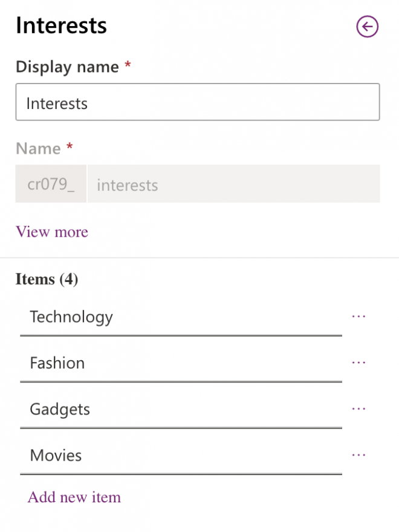399x532 pixels.
Task: Open more options for Fashion item
Action: 358,363
